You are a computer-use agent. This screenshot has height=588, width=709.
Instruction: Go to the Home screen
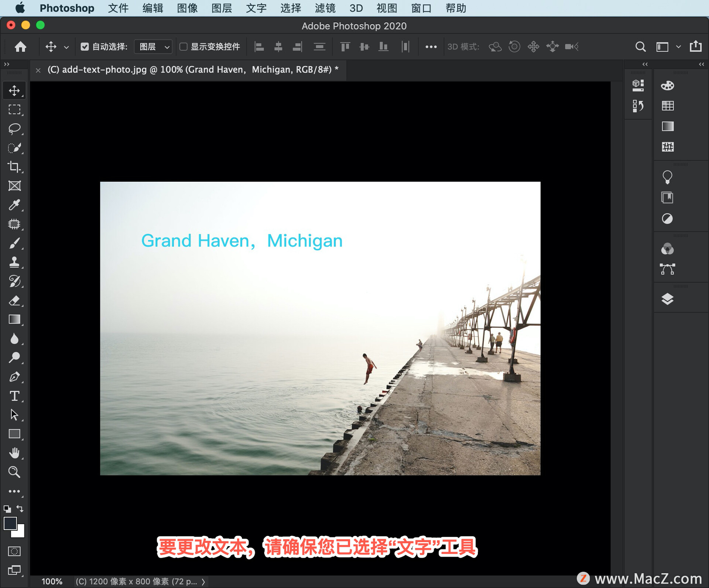[x=20, y=47]
